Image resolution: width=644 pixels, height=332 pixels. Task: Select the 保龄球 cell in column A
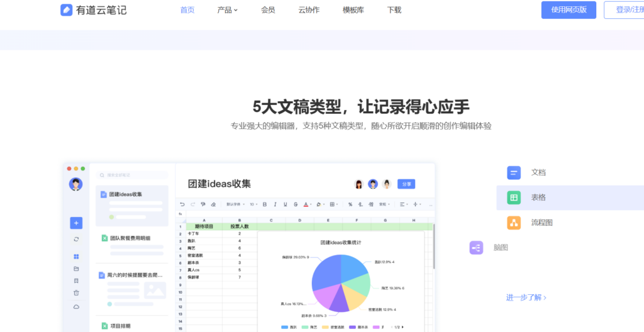[x=204, y=277]
